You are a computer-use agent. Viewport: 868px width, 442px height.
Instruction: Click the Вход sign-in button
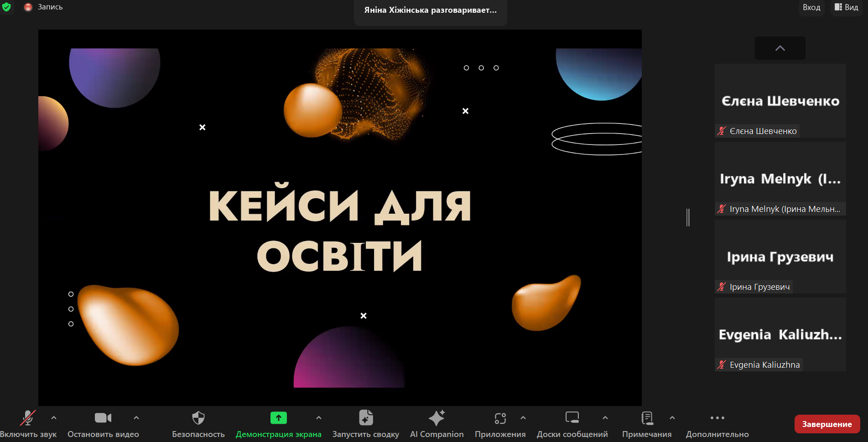coord(811,7)
